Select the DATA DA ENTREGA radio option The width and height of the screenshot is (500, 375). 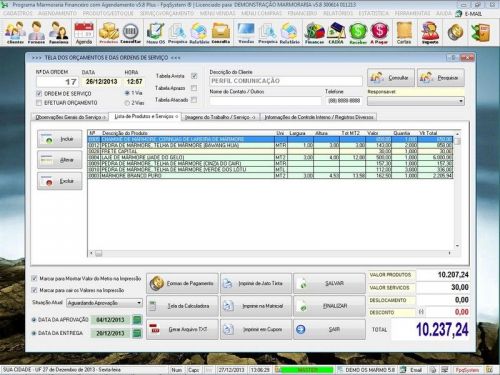tap(34, 333)
